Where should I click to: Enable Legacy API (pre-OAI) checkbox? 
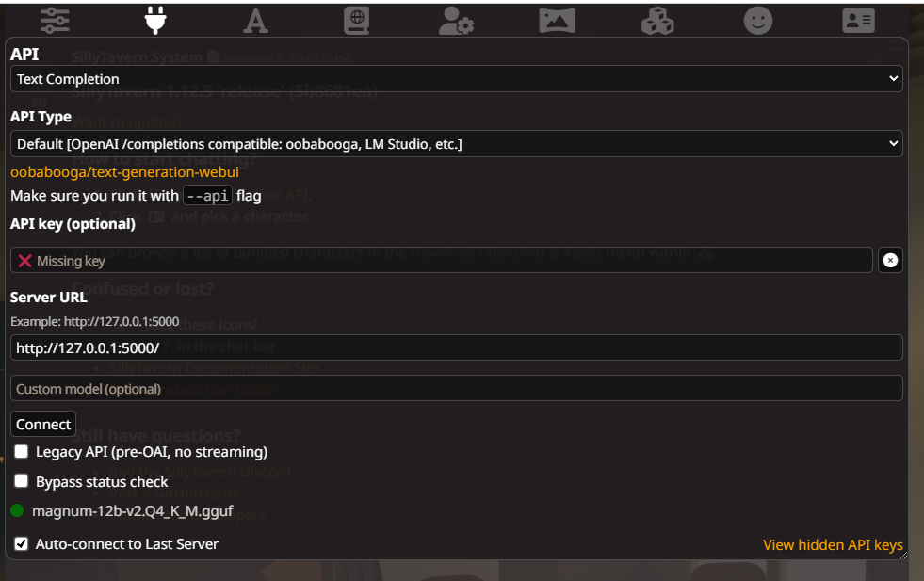tap(22, 451)
